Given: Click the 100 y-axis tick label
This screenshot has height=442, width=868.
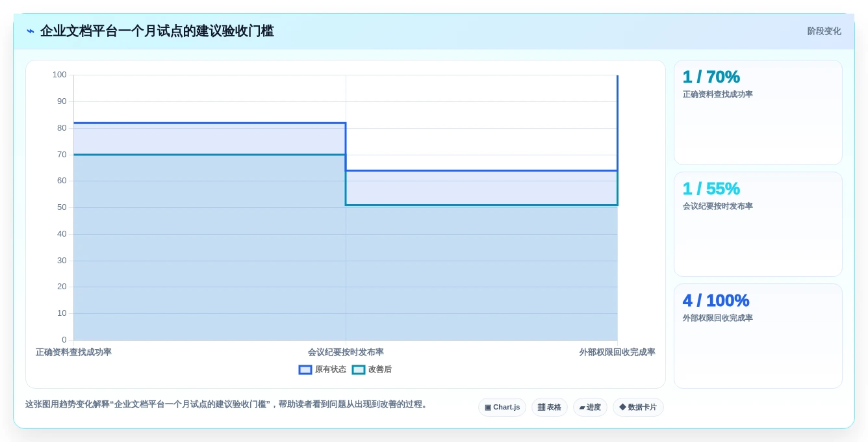Looking at the screenshot, I should (60, 75).
